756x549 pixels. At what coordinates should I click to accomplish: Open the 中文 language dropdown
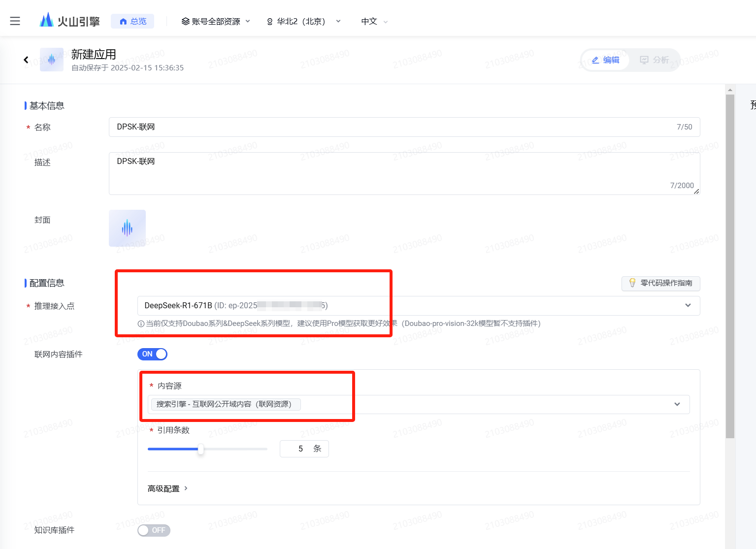(374, 21)
